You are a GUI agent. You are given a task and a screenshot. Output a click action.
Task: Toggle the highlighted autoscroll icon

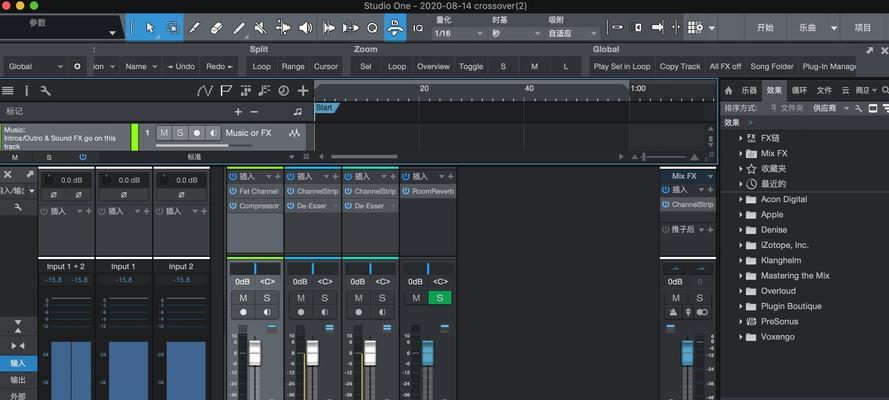[395, 27]
